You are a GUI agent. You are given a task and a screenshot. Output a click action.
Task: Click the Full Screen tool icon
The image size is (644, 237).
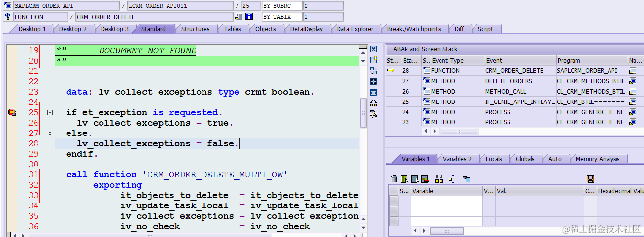[x=373, y=82]
